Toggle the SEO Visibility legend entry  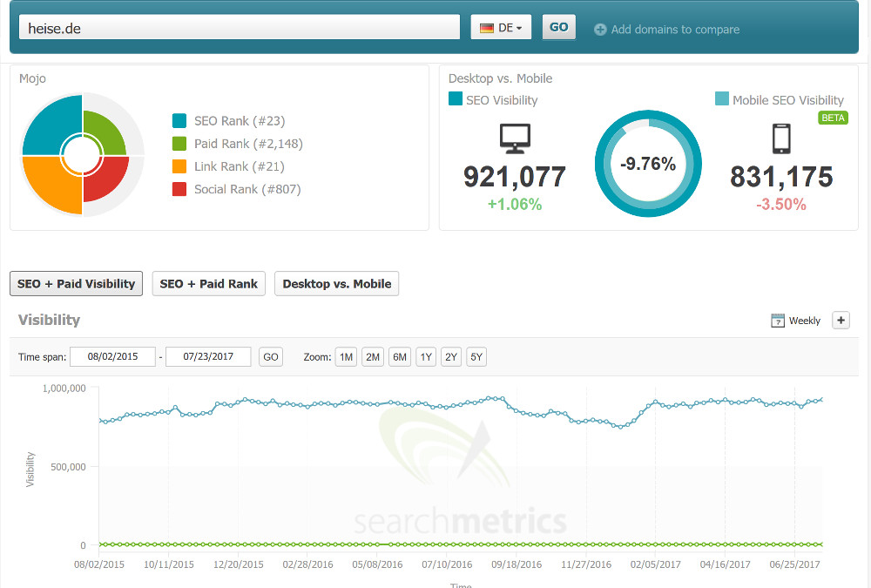click(x=490, y=99)
